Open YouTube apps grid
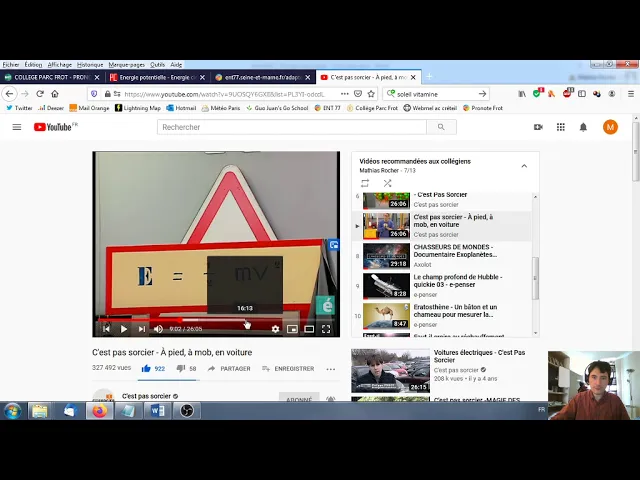This screenshot has height=480, width=640. click(x=561, y=127)
